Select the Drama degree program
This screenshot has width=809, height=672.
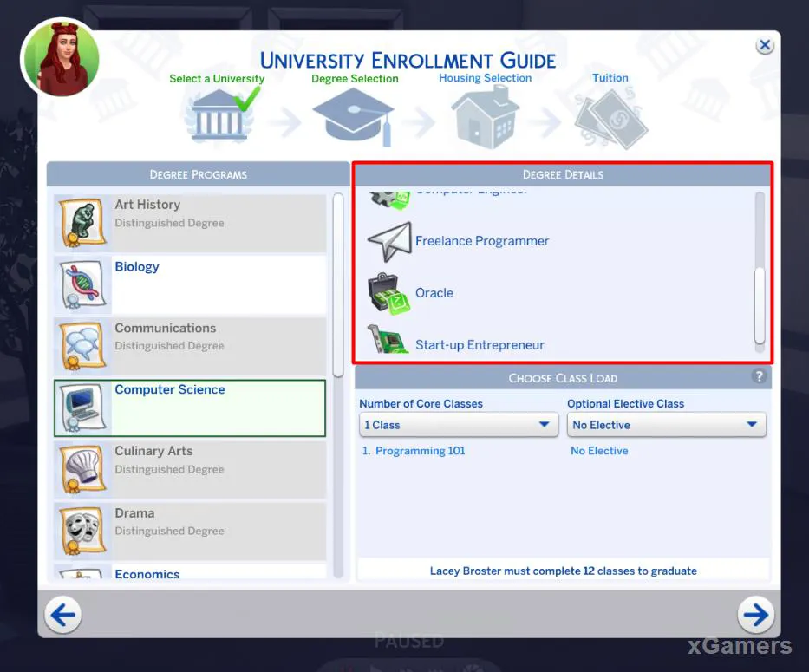(190, 531)
